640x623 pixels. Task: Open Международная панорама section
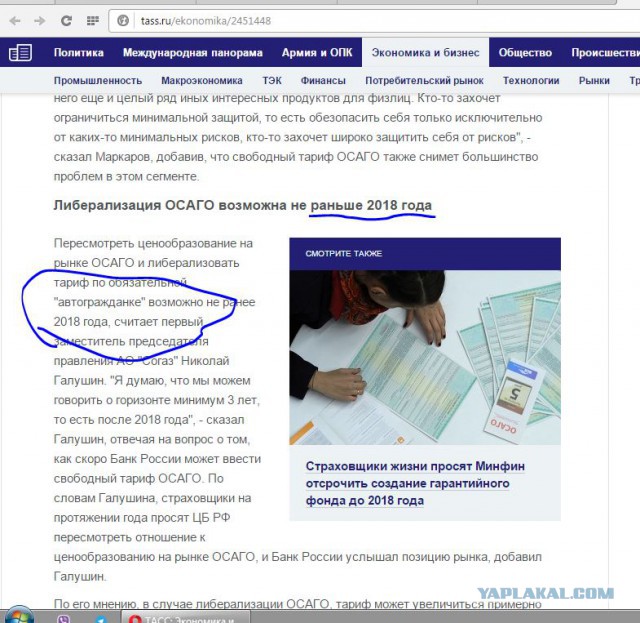coord(193,53)
